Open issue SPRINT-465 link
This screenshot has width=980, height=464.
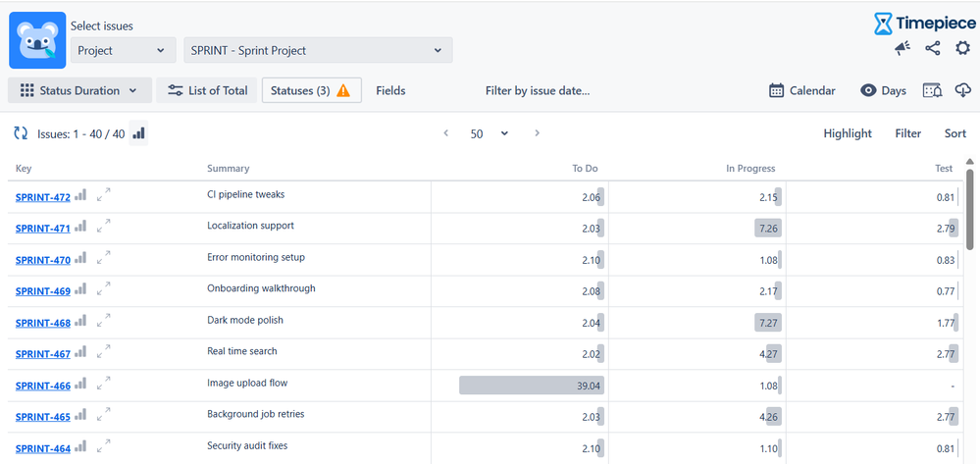pyautogui.click(x=42, y=417)
